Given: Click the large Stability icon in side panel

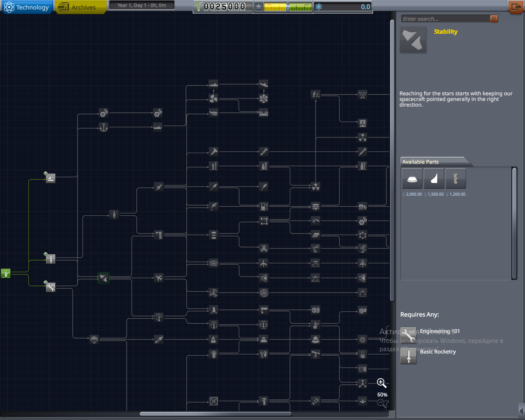Looking at the screenshot, I should pyautogui.click(x=413, y=40).
